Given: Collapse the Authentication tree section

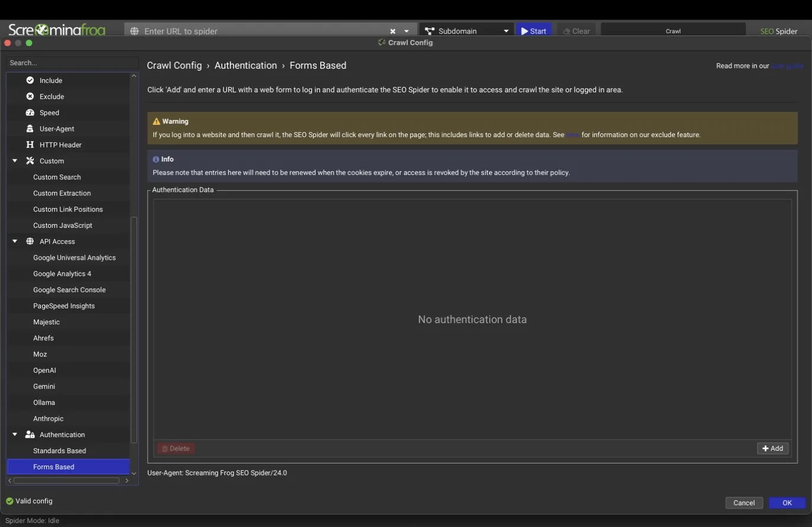Looking at the screenshot, I should pos(15,435).
